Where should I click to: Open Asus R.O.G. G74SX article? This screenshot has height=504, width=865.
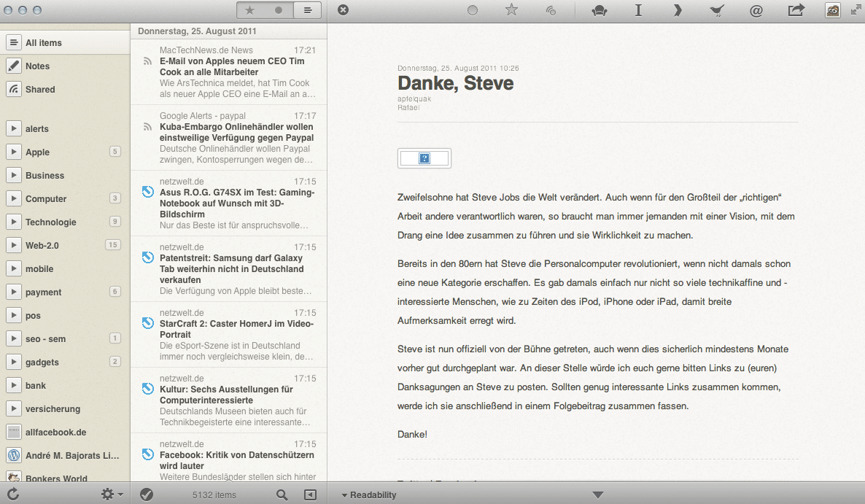[x=229, y=203]
